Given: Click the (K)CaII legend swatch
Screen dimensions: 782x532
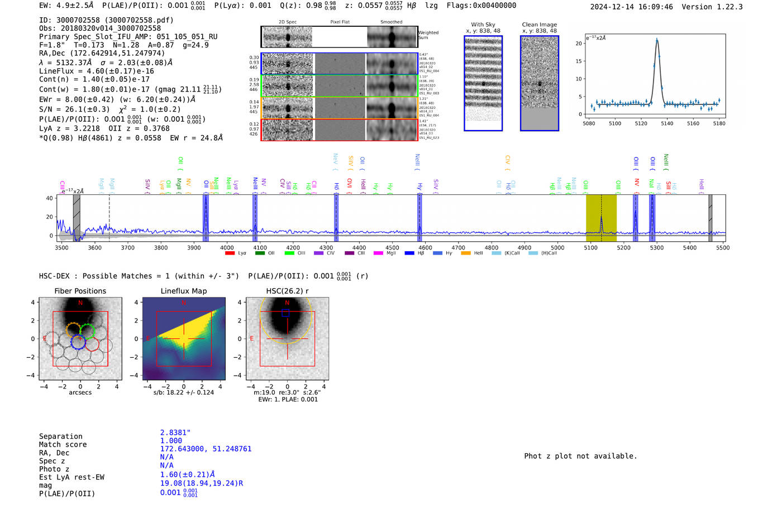Looking at the screenshot, I should click(x=497, y=253).
